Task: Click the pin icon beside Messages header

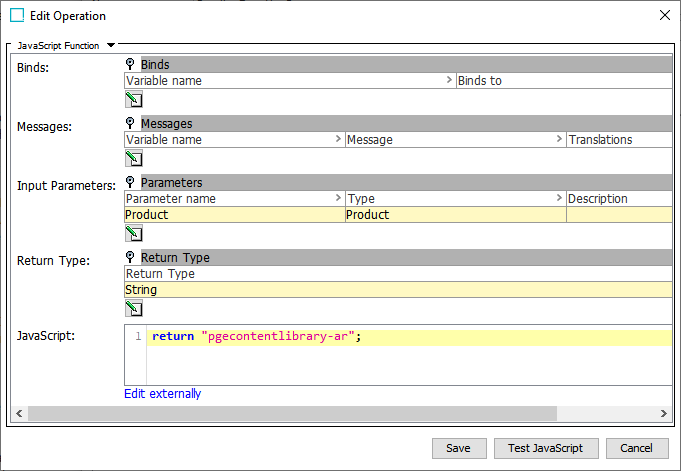Action: (x=130, y=123)
